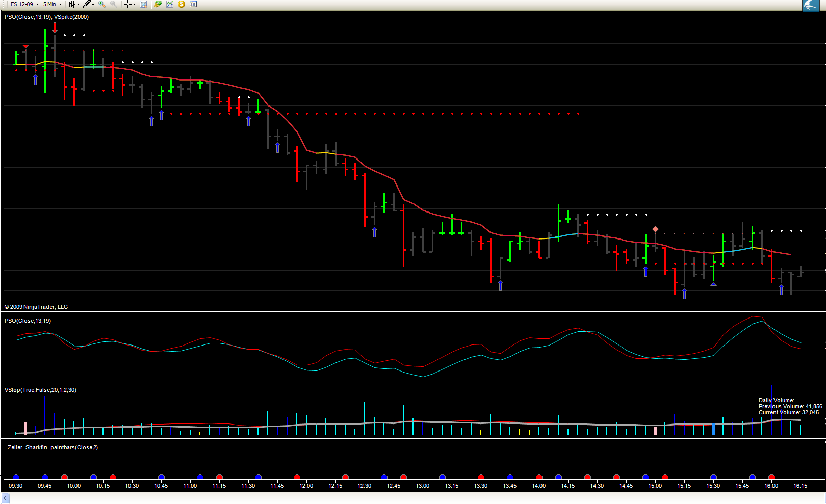Click the 09:30 time axis label
826x504 pixels.
click(16, 486)
